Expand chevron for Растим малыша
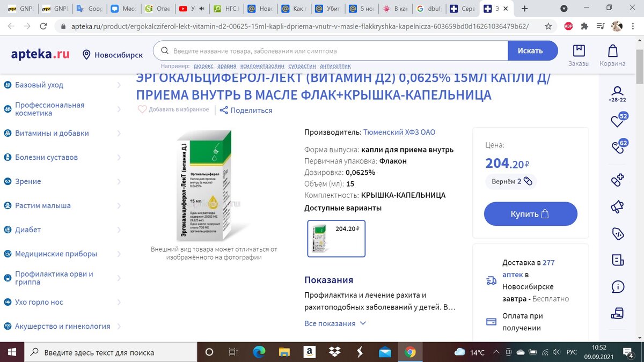644x362 pixels. coord(119,205)
